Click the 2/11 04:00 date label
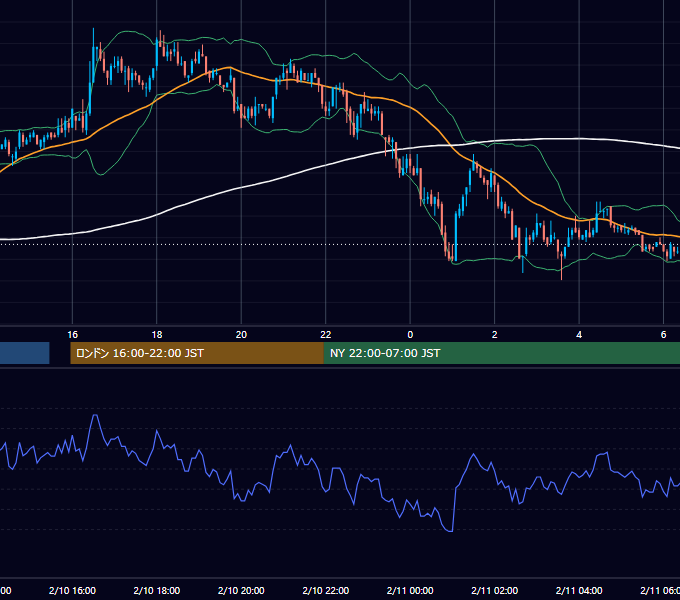Image resolution: width=680 pixels, height=600 pixels. 579,590
